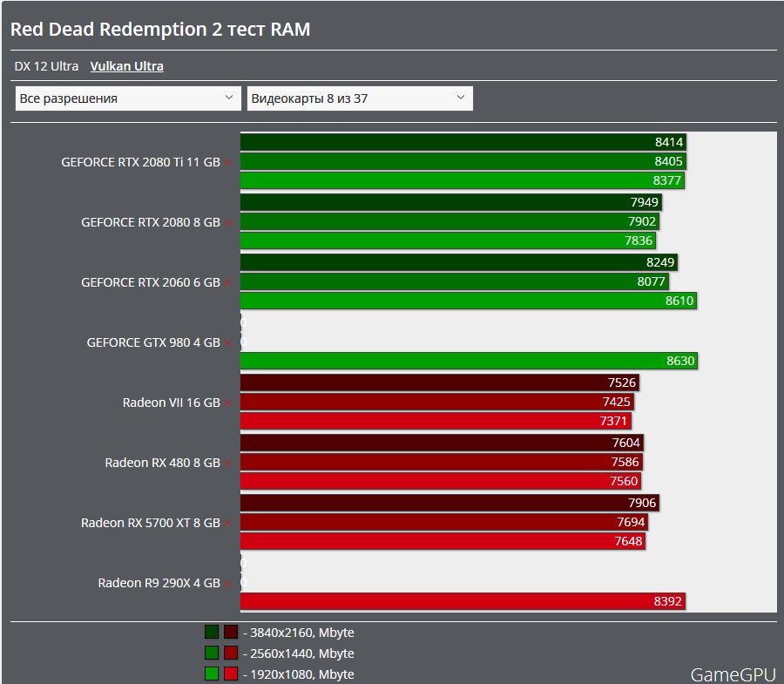Remove Radeon RX 5700 XT 8 GB with red x
Viewport: 784px width, 684px height.
click(228, 523)
